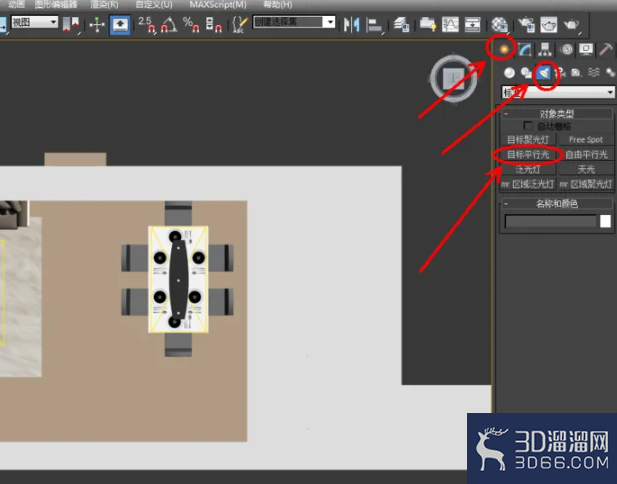The height and width of the screenshot is (484, 617).
Task: Toggle the 2.5 Snaps icon
Action: click(146, 25)
